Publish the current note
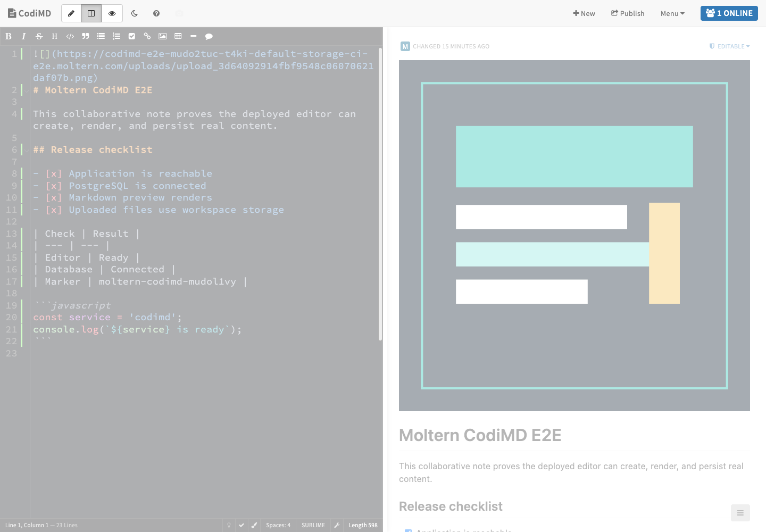 pos(628,13)
